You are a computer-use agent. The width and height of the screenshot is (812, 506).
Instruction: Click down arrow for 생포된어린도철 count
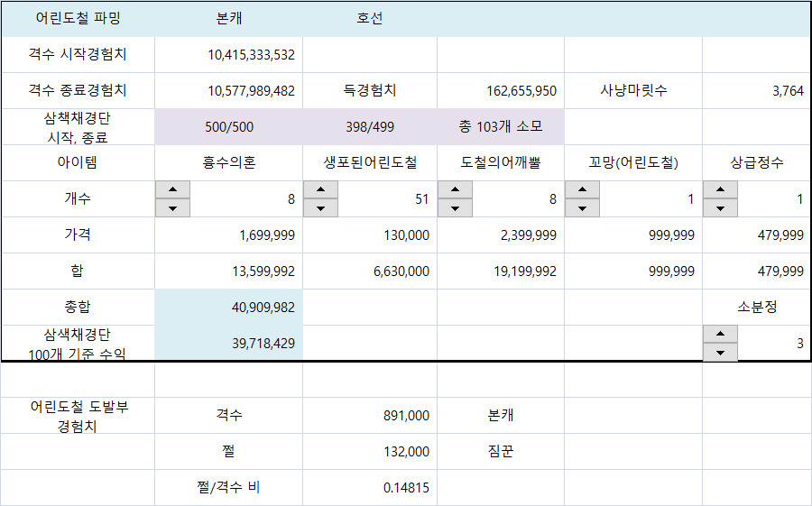[320, 208]
